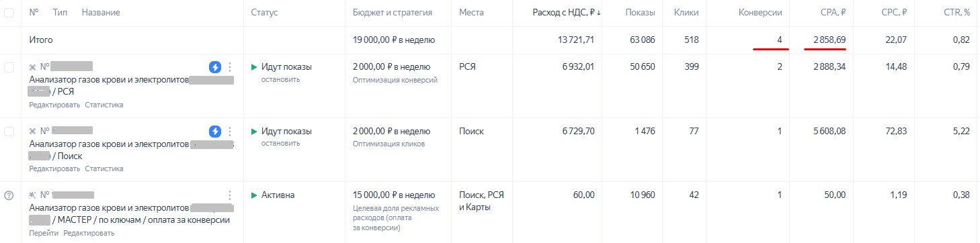
Task: Check the box for the Поиск campaign
Action: [x=9, y=132]
